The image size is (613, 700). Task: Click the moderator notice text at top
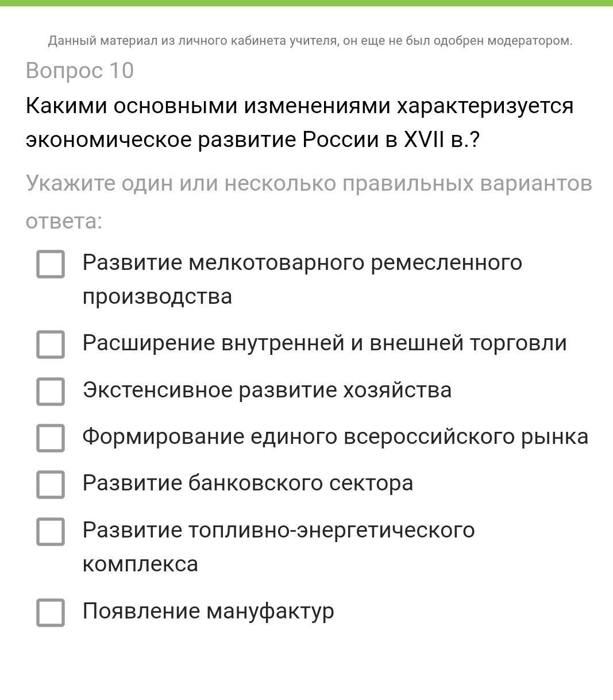pos(310,41)
